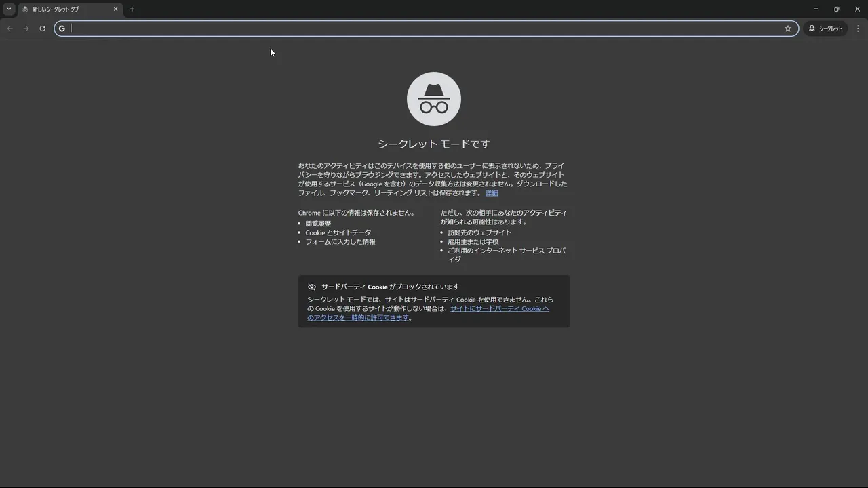Click the crossed-eye cookie blocked icon
Viewport: 868px width, 488px height.
point(312,287)
